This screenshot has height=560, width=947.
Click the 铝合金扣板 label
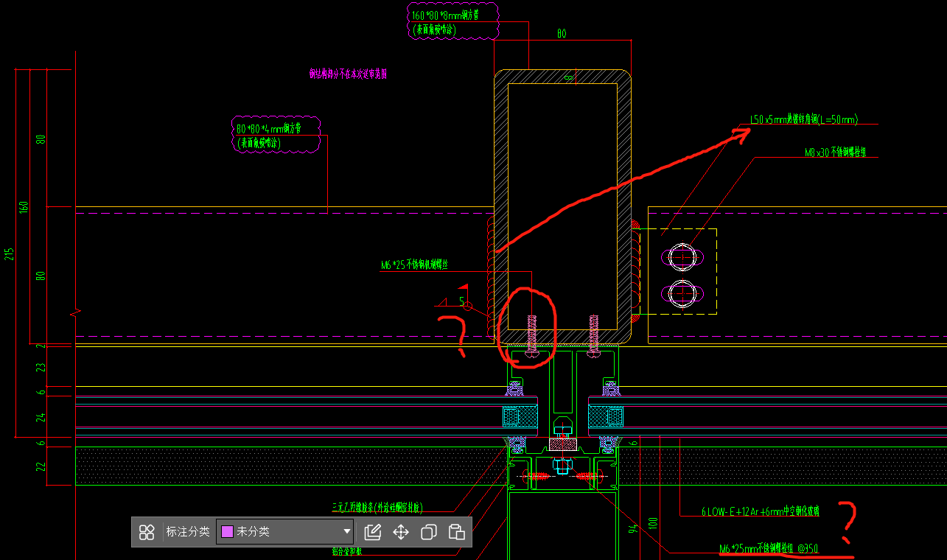346,550
